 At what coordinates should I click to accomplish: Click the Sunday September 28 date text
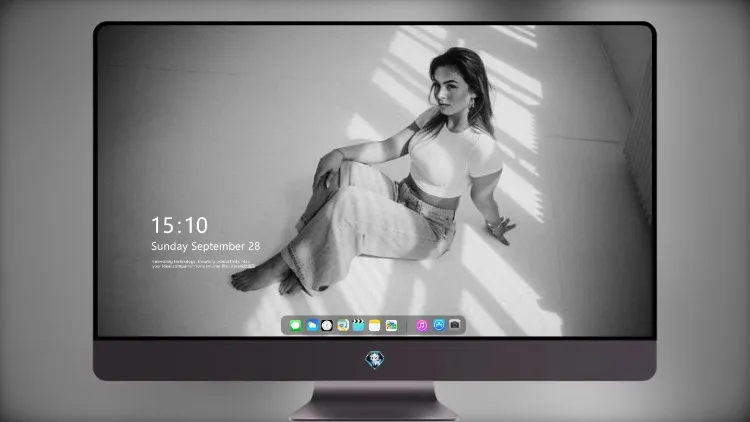pyautogui.click(x=206, y=246)
